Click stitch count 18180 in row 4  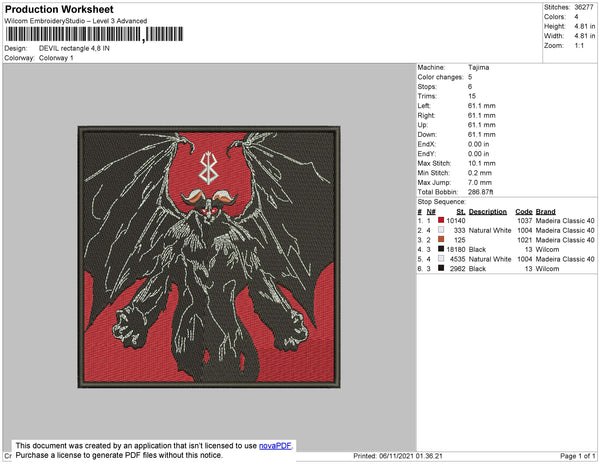coord(456,249)
